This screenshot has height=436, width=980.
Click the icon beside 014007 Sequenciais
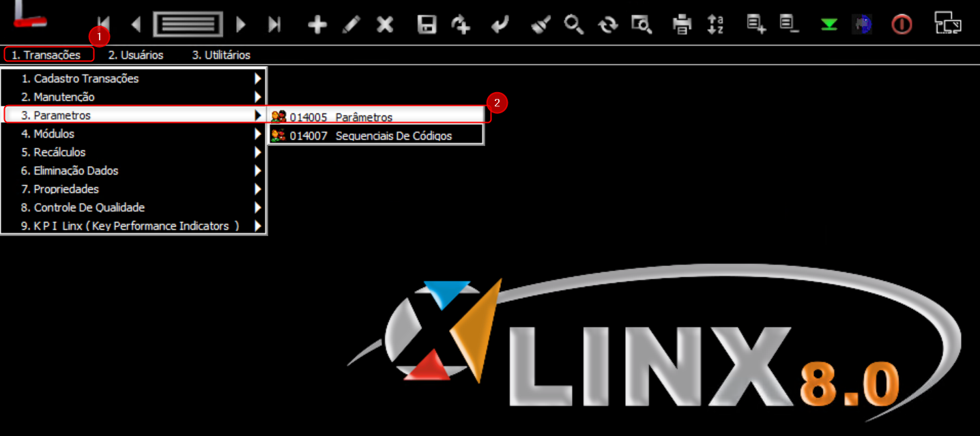tap(278, 135)
